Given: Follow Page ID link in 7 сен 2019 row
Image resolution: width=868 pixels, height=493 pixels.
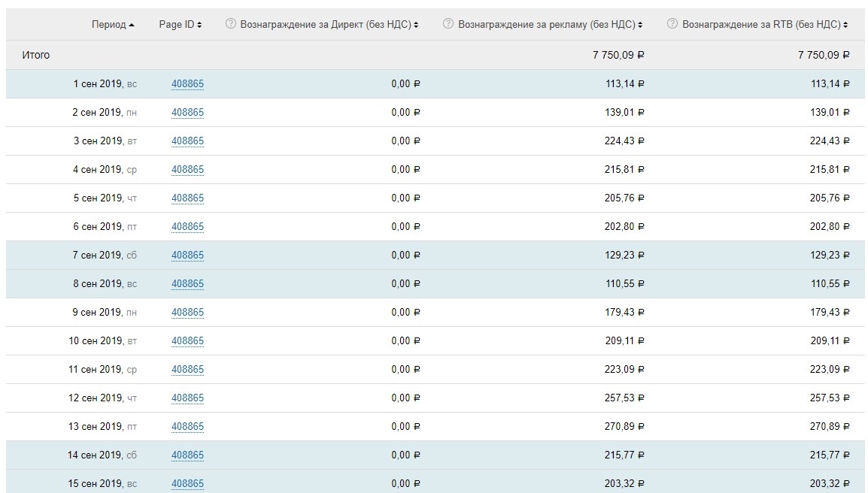Looking at the screenshot, I should [187, 256].
